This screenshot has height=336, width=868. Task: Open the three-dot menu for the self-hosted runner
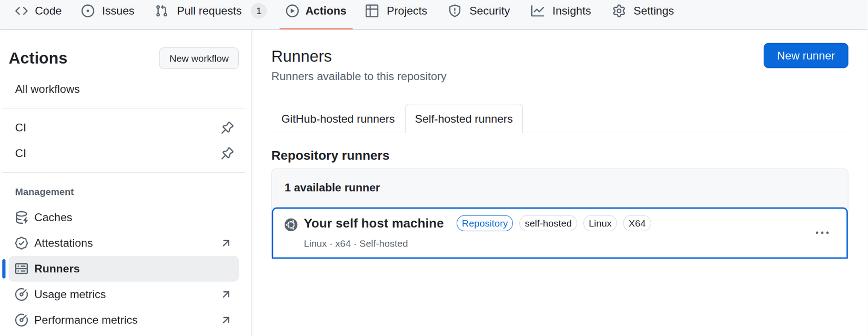(822, 233)
